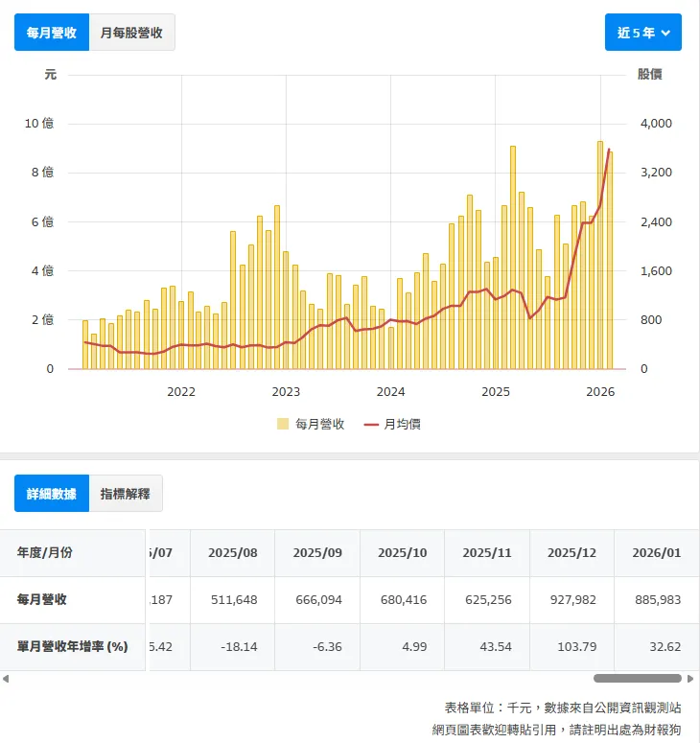
Task: Click the 單月營收年增率 (%) row header
Action: pos(73,646)
